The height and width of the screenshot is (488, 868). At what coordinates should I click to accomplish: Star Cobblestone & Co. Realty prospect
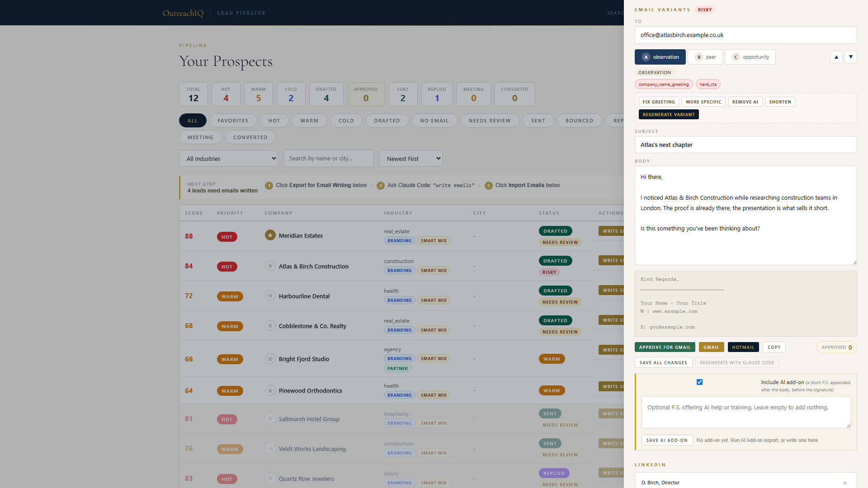[270, 326]
